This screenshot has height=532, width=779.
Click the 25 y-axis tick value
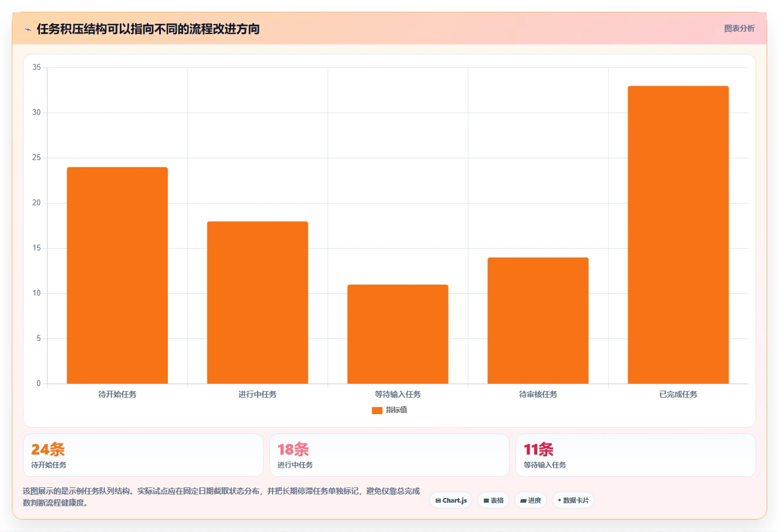click(36, 158)
